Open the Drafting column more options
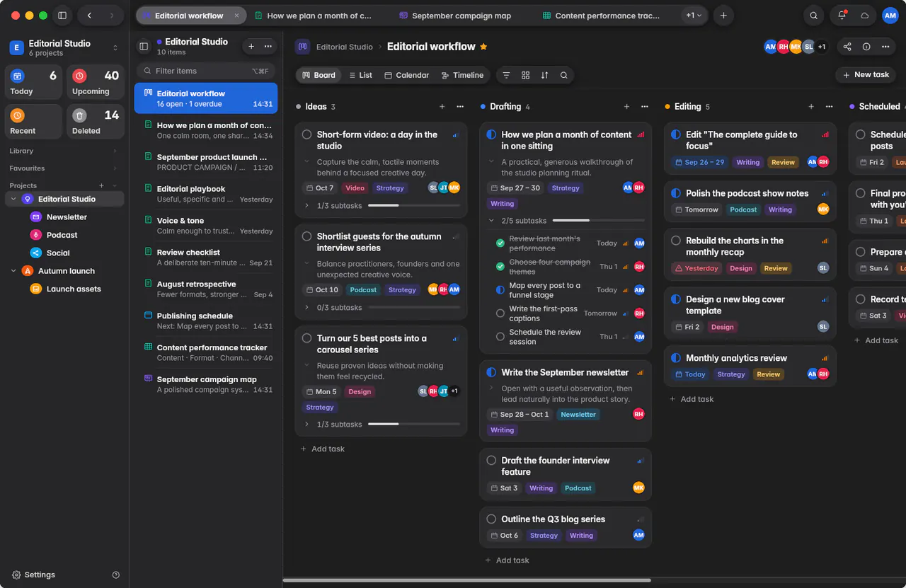906x588 pixels. [x=645, y=107]
